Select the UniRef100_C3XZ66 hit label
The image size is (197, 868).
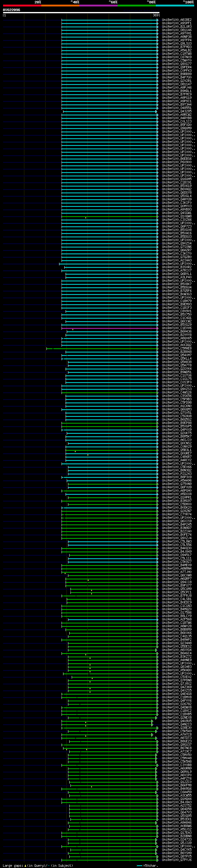(x=177, y=220)
